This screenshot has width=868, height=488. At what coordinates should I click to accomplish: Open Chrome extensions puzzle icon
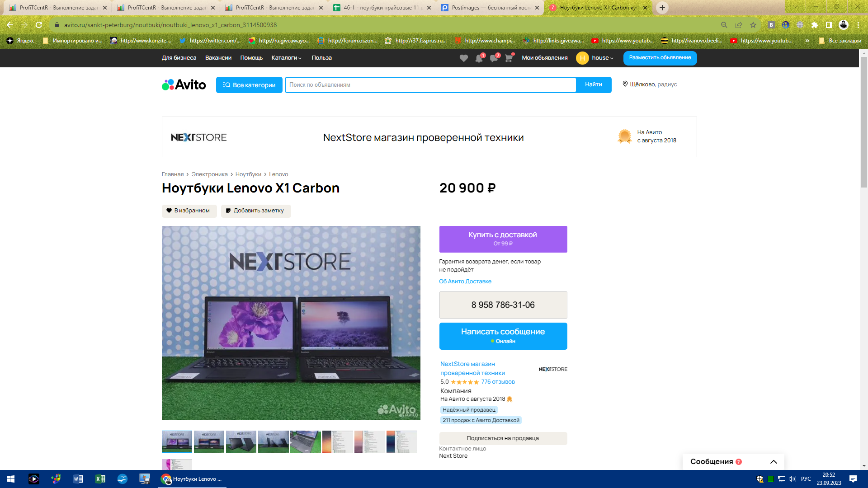point(815,25)
